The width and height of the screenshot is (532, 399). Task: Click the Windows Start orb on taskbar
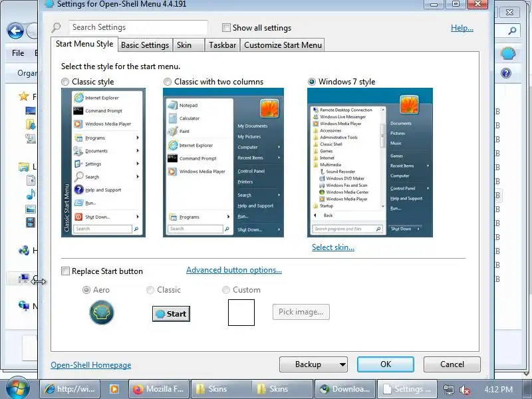point(18,388)
